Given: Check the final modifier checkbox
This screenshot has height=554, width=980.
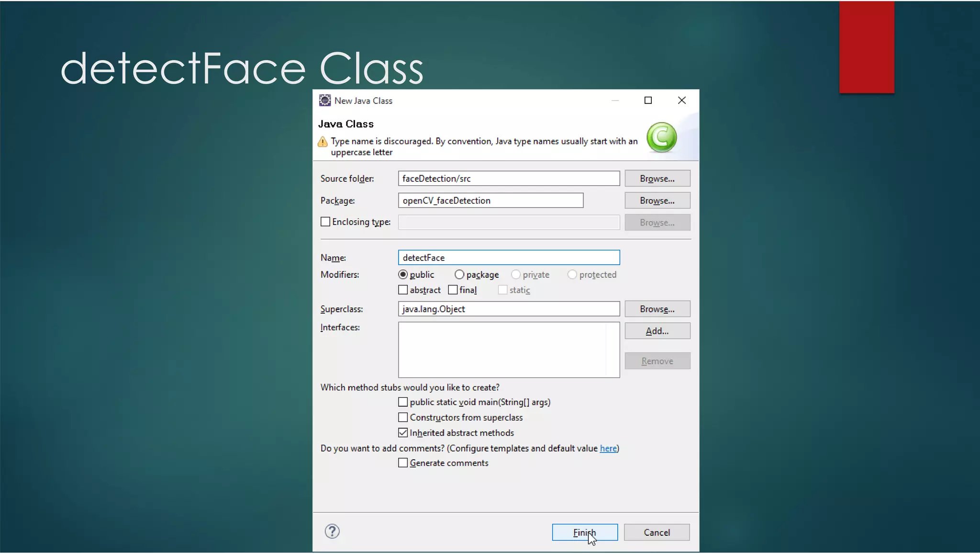Looking at the screenshot, I should click(x=453, y=290).
